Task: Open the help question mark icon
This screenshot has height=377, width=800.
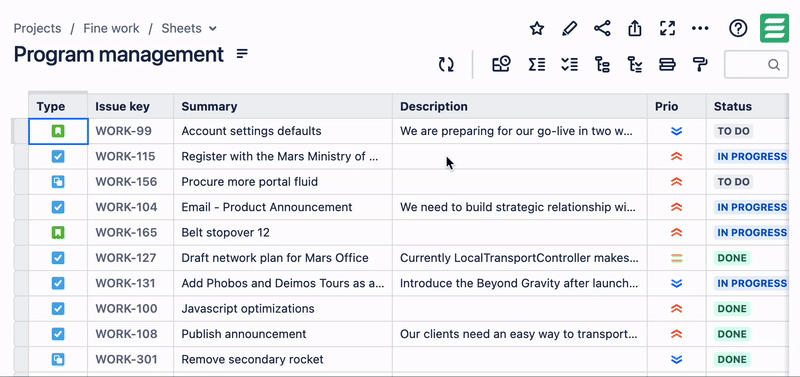Action: (x=738, y=28)
